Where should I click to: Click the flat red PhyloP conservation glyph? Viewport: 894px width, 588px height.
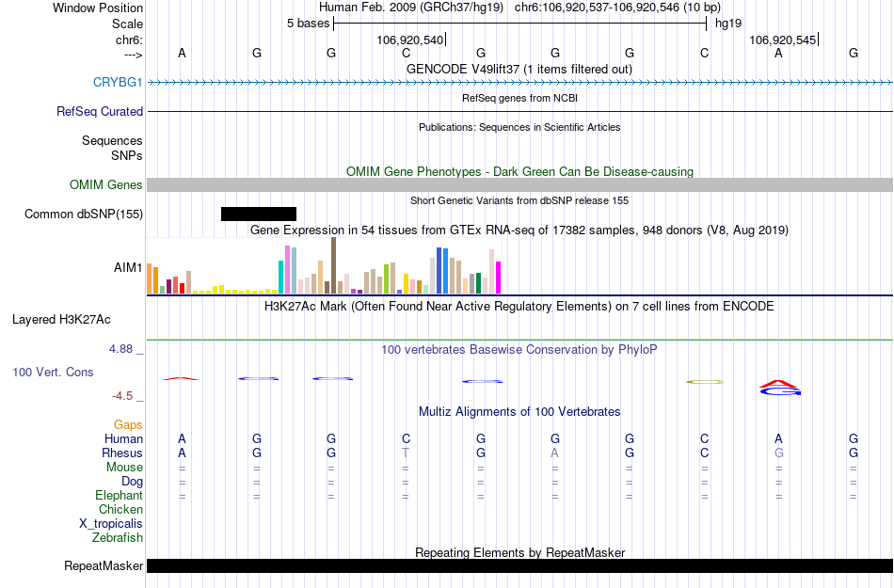click(181, 378)
